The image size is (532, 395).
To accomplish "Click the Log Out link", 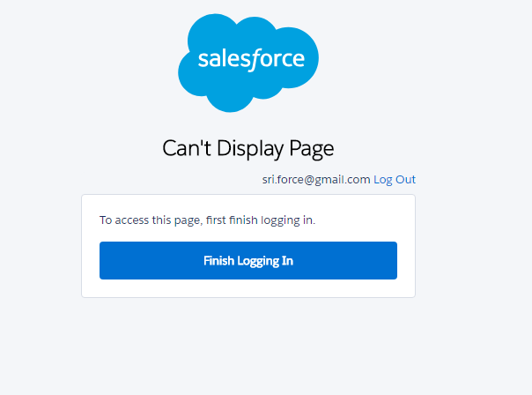I will (x=394, y=179).
